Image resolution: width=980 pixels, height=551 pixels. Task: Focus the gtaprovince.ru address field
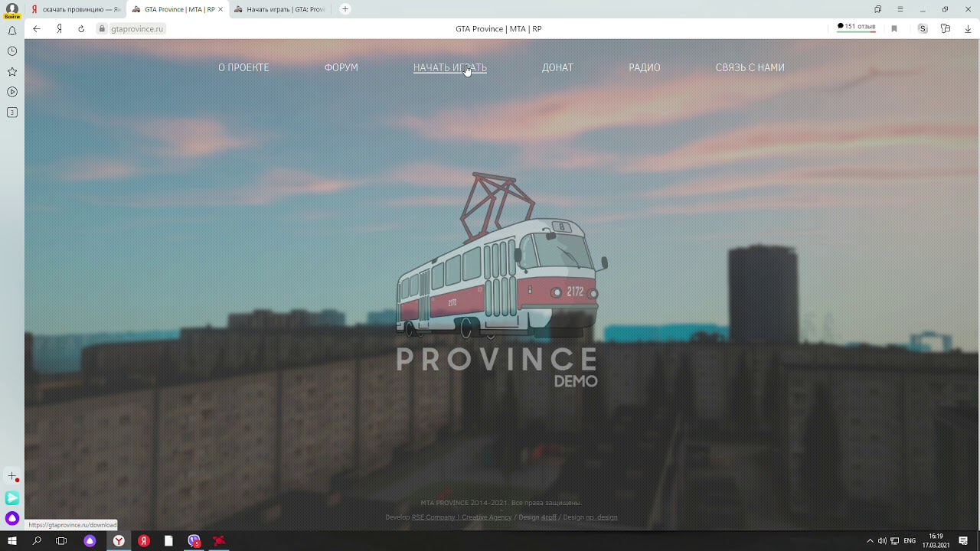[x=137, y=28]
